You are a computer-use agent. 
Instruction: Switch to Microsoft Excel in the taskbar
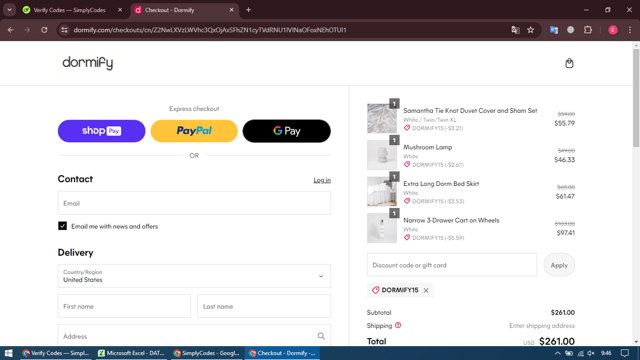tap(131, 353)
